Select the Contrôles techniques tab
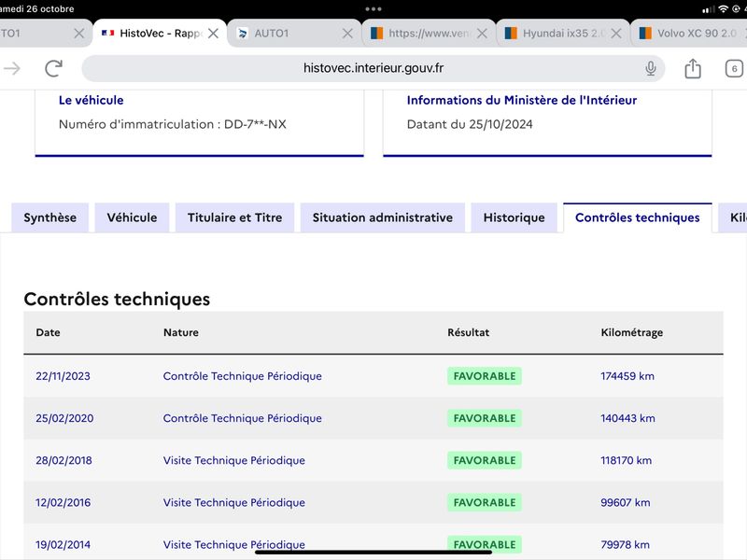The image size is (747, 560). pos(638,217)
